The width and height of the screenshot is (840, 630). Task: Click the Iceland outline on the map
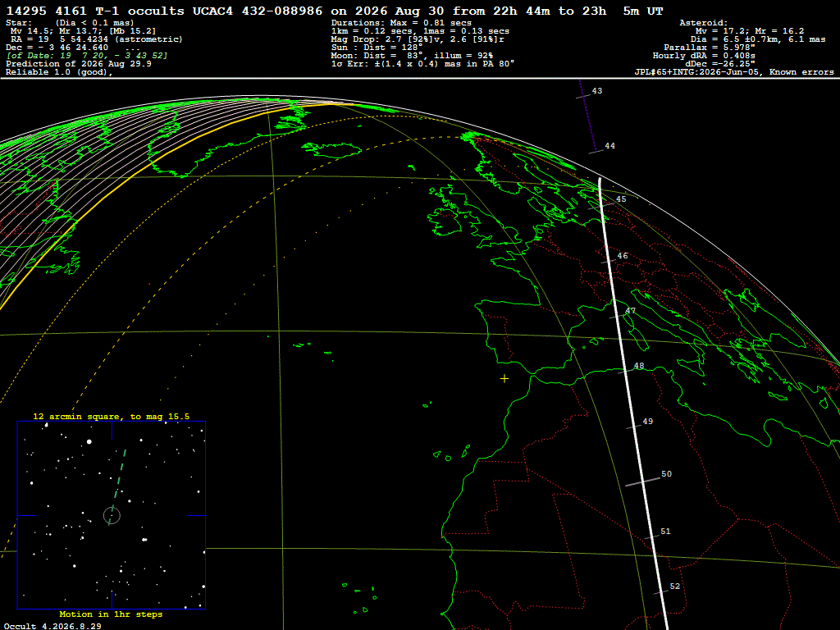pyautogui.click(x=333, y=149)
